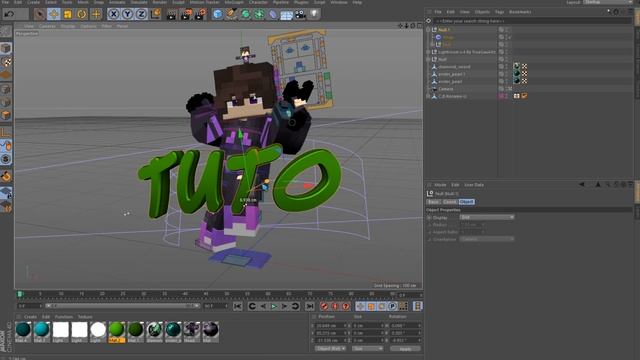This screenshot has width=640, height=360.
Task: Open the Orientation dropdown in attributes
Action: tap(487, 239)
